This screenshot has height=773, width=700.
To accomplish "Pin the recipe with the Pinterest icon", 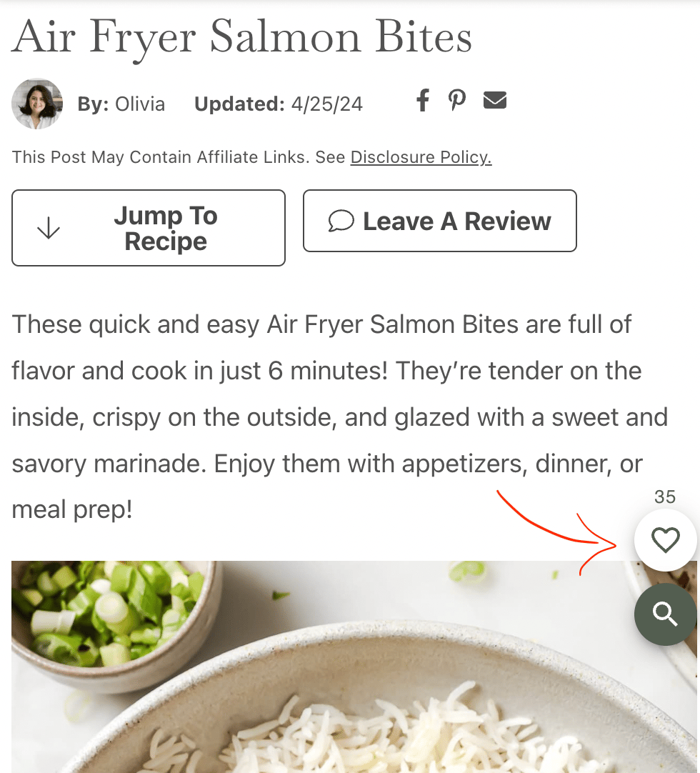I will coord(457,101).
